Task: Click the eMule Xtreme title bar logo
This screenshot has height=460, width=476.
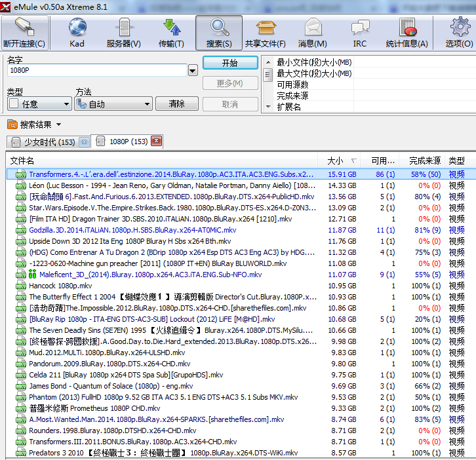Action: coord(5,7)
